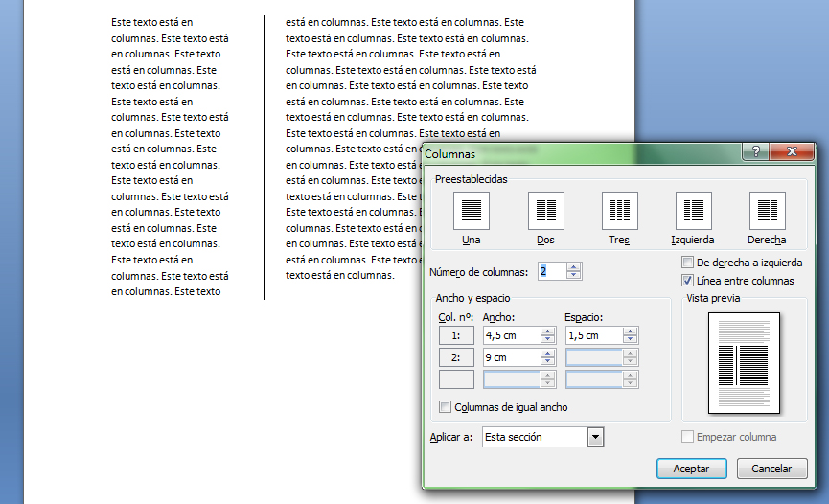Image resolution: width=829 pixels, height=504 pixels.
Task: Click the column 1 'Ancho' field showing 4,5 cm
Action: [511, 335]
